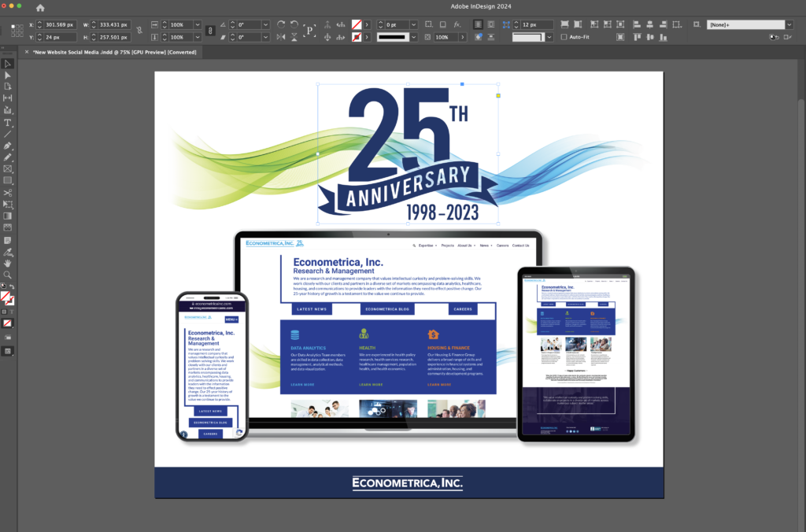Select the Type tool

pyautogui.click(x=8, y=123)
